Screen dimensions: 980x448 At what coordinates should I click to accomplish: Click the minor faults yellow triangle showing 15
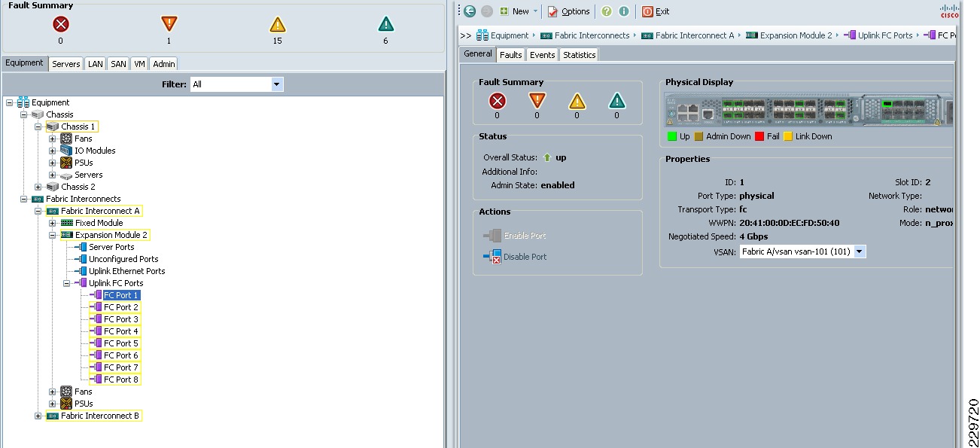[278, 24]
